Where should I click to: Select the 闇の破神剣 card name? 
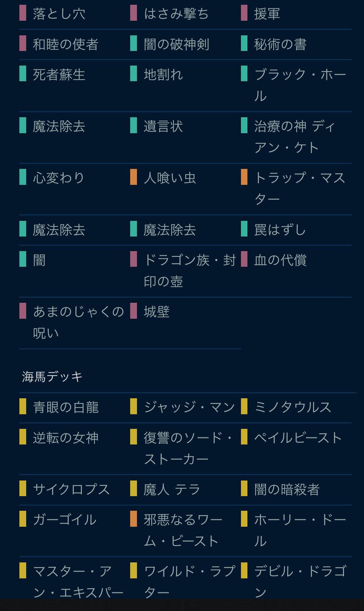tap(176, 45)
